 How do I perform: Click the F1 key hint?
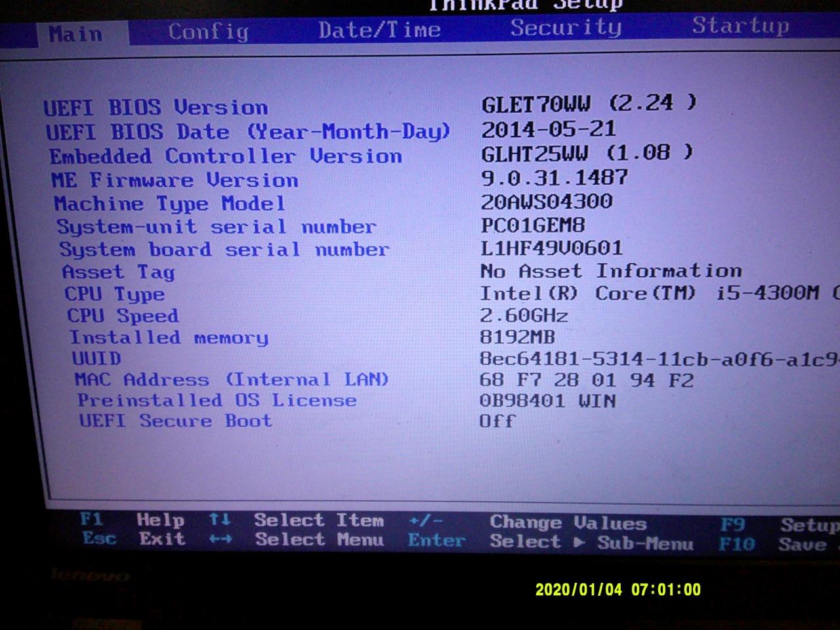[x=91, y=520]
